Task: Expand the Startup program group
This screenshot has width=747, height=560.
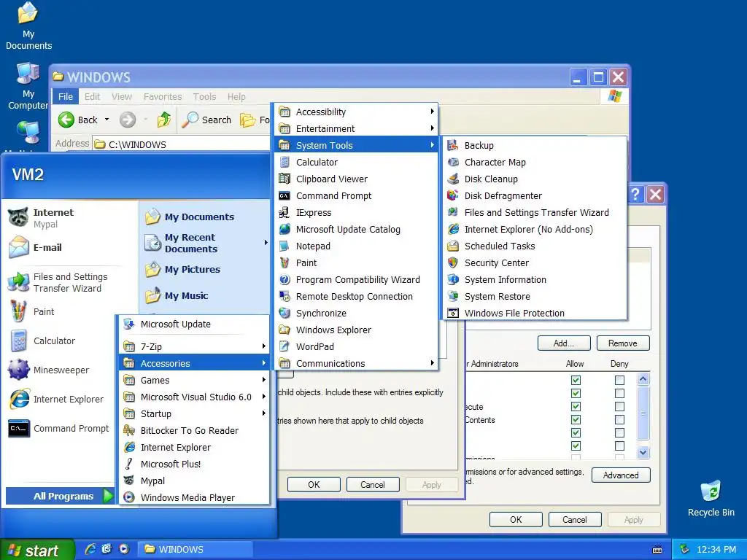Action: click(x=194, y=413)
